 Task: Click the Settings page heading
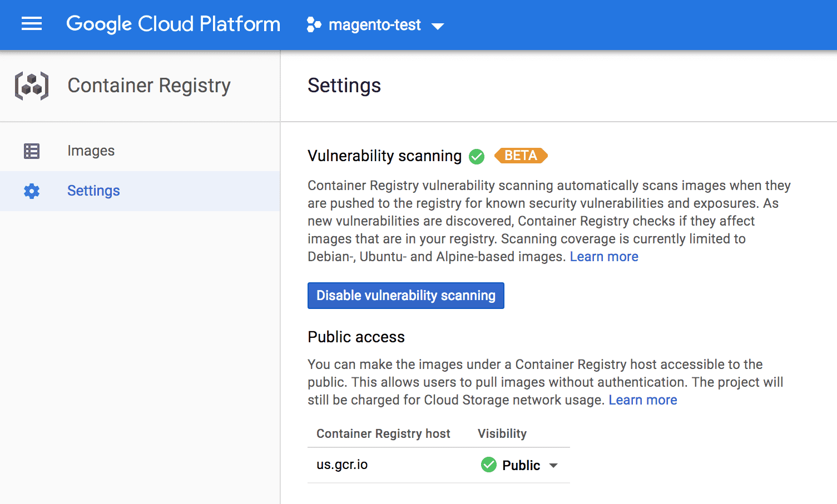coord(344,86)
